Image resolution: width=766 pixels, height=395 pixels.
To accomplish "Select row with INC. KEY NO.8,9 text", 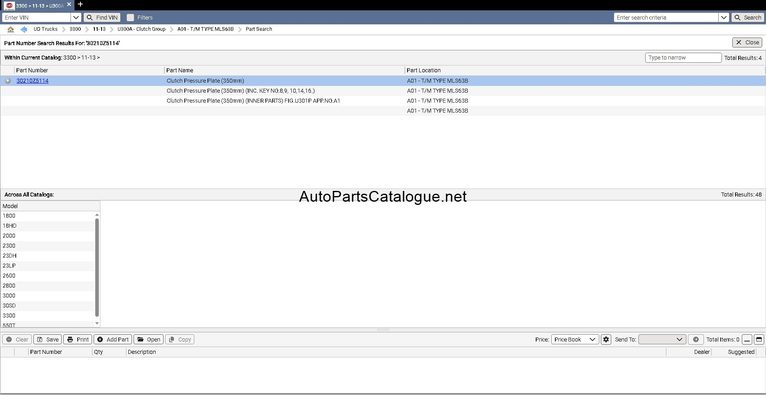I will coord(383,91).
